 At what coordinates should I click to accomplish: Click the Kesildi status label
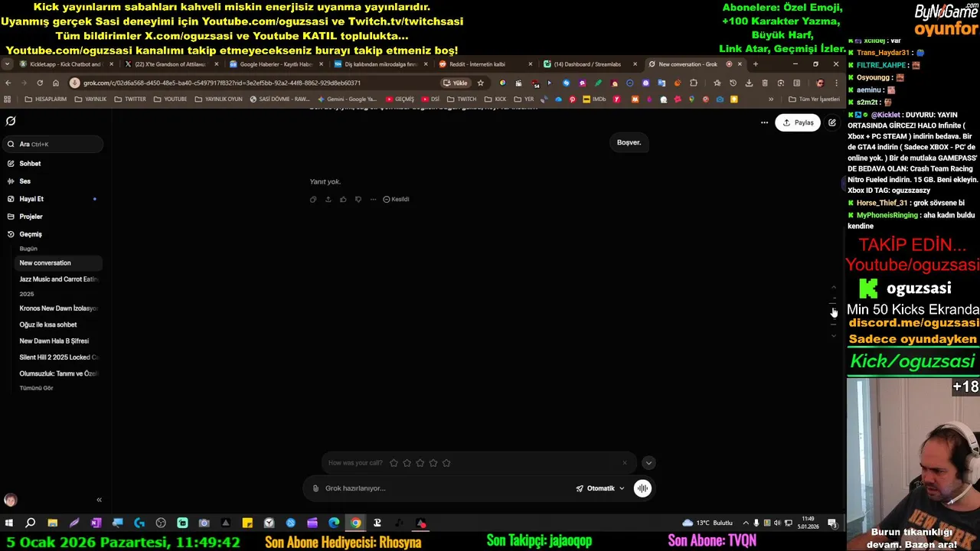tap(396, 199)
